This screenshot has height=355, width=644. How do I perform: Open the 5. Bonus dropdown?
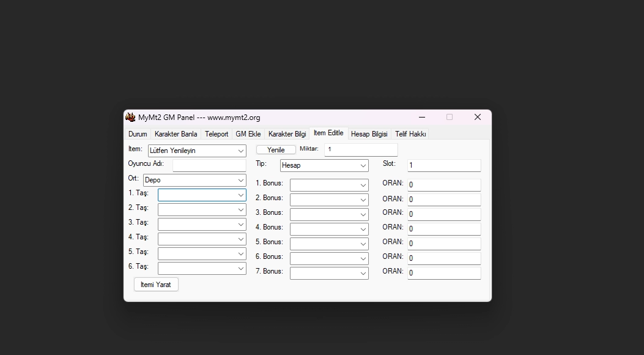(329, 244)
